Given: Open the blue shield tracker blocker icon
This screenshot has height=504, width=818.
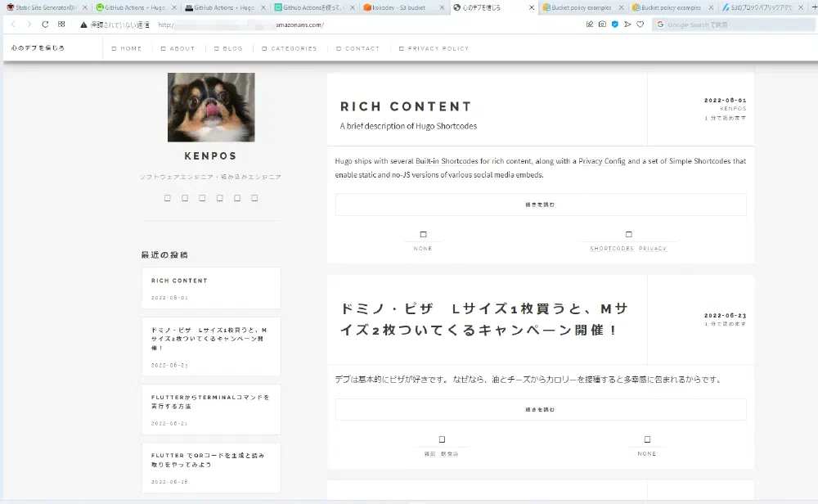Looking at the screenshot, I should (615, 25).
